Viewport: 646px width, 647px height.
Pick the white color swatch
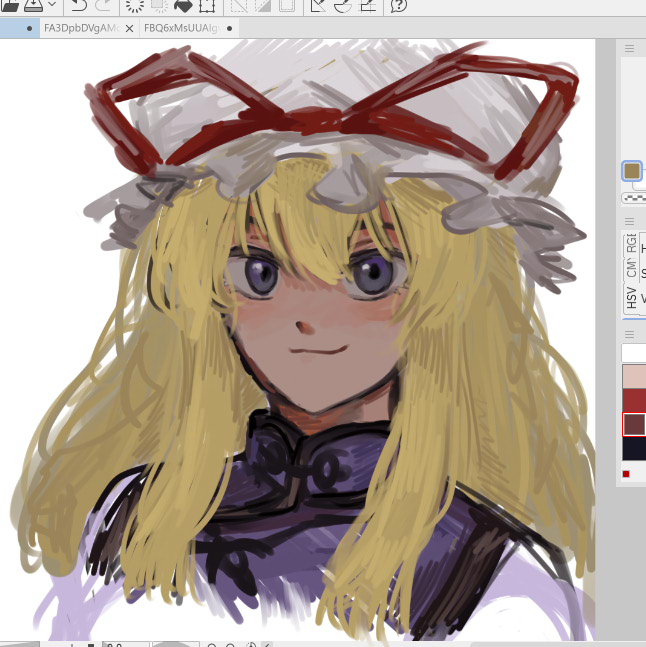tap(634, 353)
